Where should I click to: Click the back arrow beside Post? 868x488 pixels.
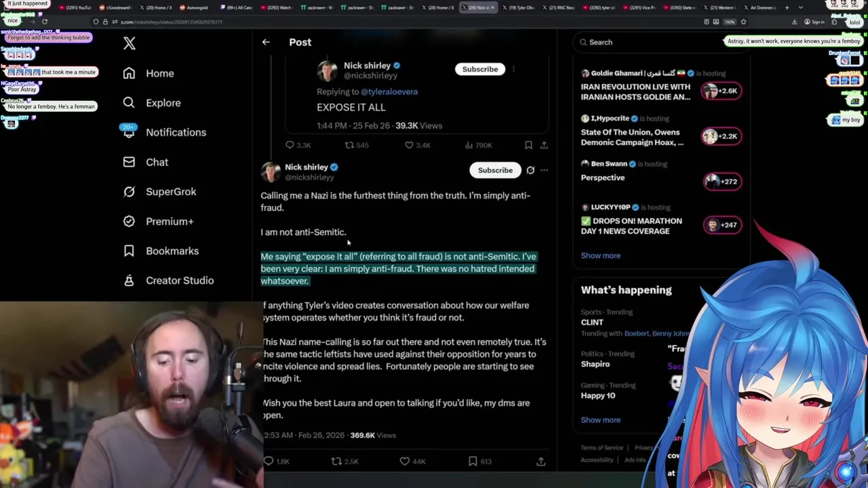click(266, 42)
